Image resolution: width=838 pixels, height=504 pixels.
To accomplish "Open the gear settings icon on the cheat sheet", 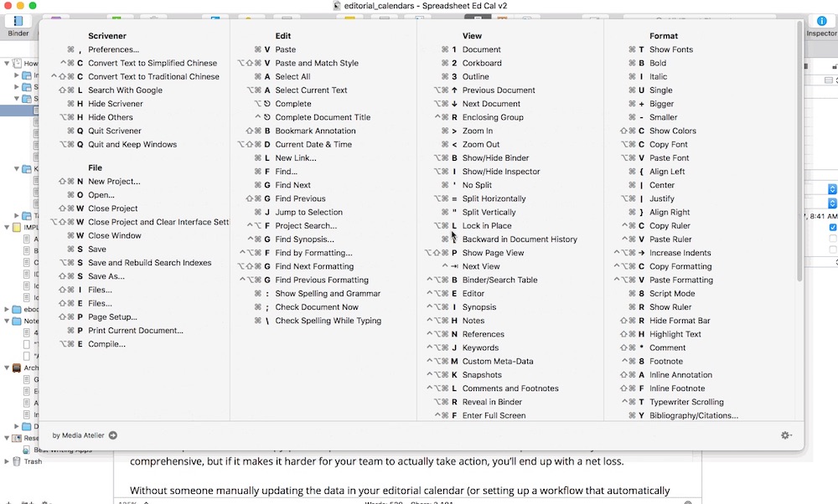I will point(785,435).
